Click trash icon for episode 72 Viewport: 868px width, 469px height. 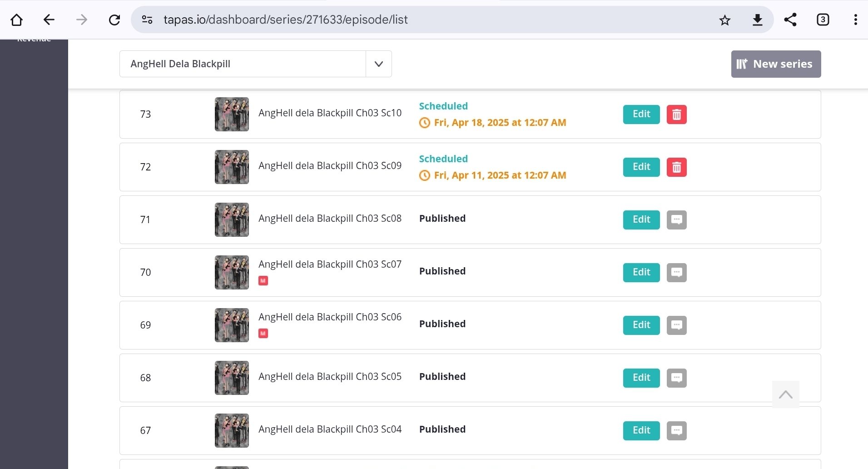tap(676, 167)
